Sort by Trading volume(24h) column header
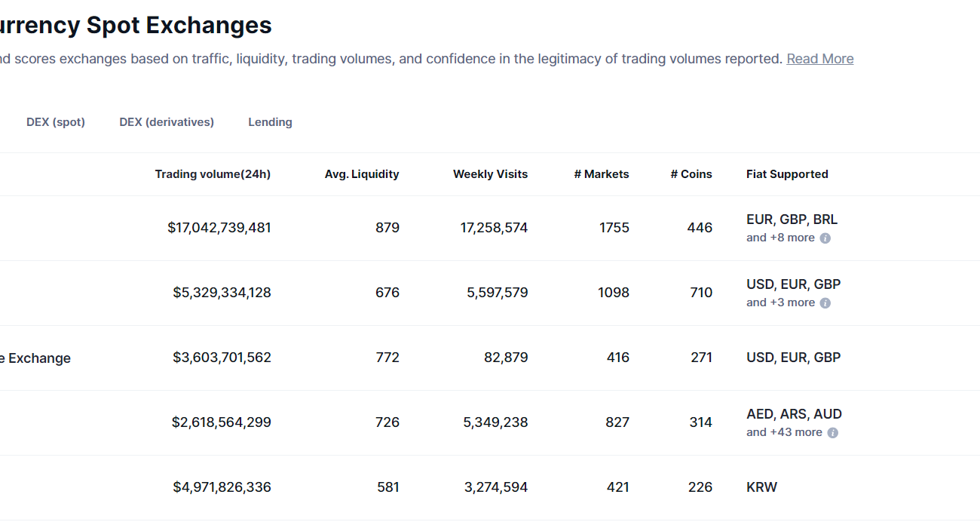The height and width of the screenshot is (522, 980). pos(213,174)
